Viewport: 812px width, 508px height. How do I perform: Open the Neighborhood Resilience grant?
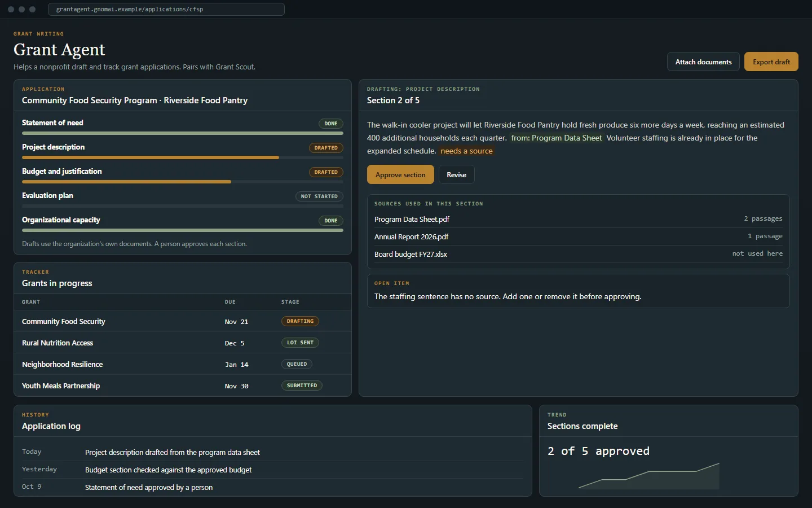tap(182, 364)
